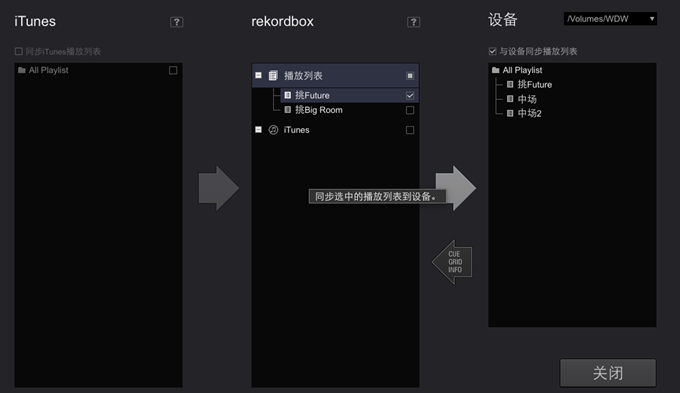Click the iTunes to rekordbox sync arrow
Screen dimensions: 680x393
pos(219,188)
